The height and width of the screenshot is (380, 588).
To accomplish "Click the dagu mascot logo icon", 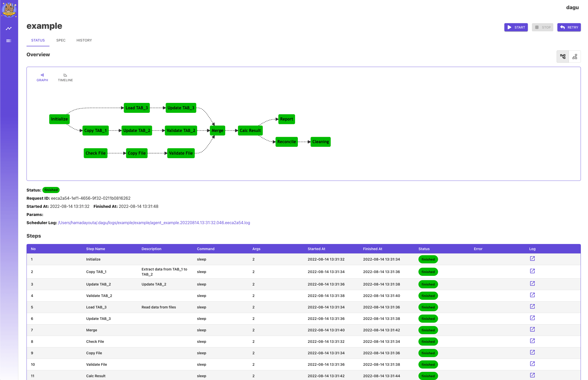I will (x=9, y=10).
